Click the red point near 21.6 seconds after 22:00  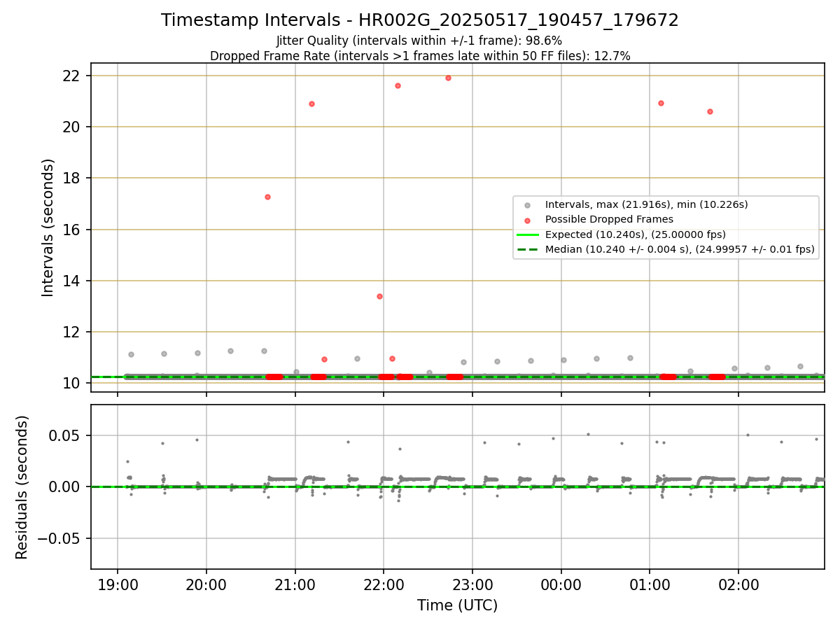398,85
